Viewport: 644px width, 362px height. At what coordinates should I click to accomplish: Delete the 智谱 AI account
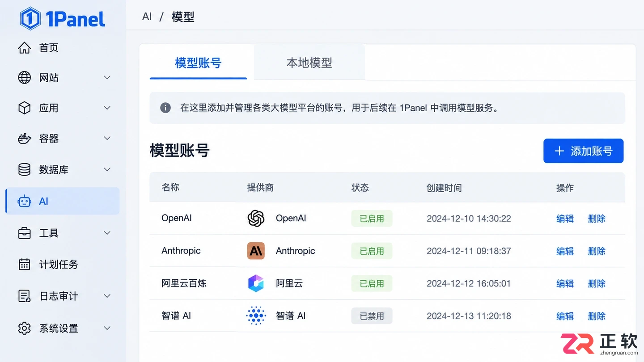coord(597,316)
